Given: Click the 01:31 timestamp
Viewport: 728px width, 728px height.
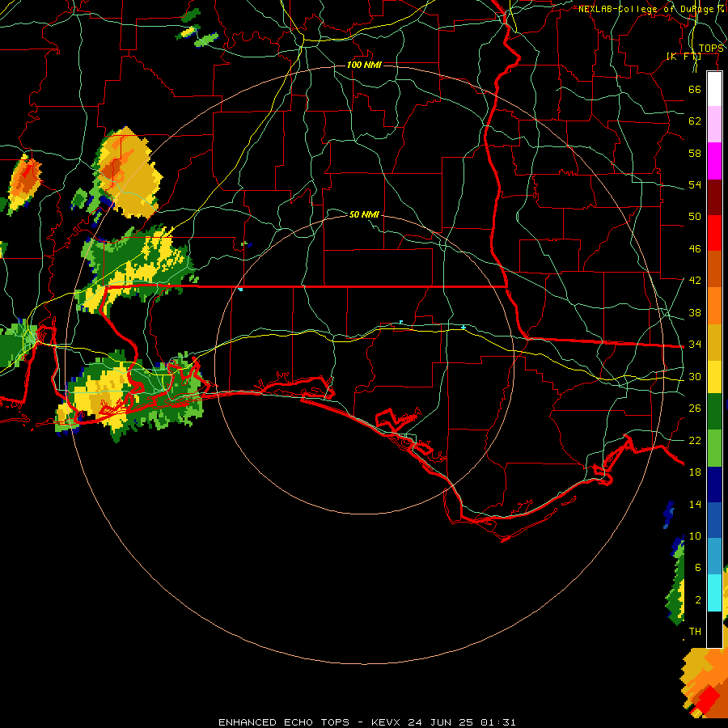Looking at the screenshot, I should [x=498, y=722].
